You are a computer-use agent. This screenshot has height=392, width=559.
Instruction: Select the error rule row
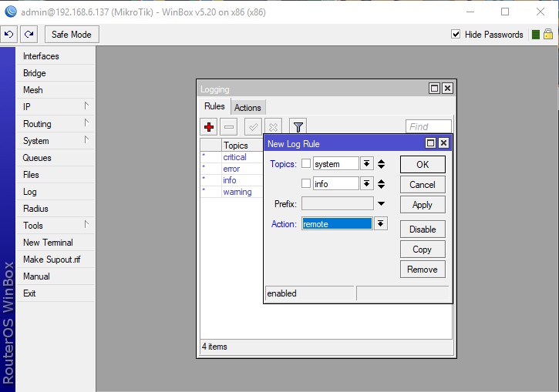coord(232,169)
